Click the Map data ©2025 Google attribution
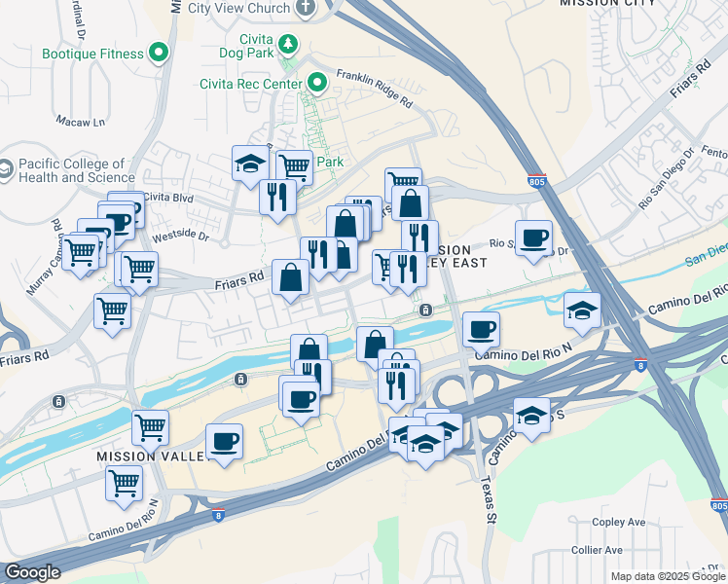Screen dimensions: 728x584 coord(668,576)
